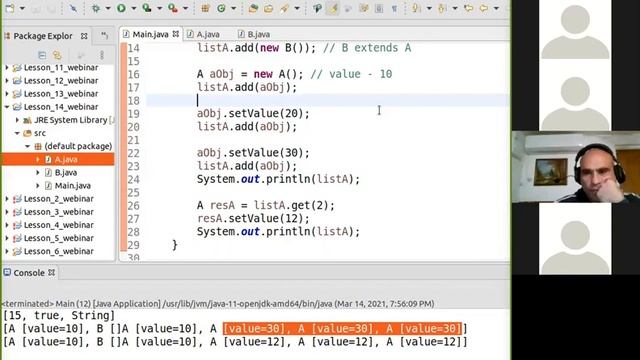The height and width of the screenshot is (360, 640).
Task: Open Package Explorer view menu dots
Action: [102, 54]
